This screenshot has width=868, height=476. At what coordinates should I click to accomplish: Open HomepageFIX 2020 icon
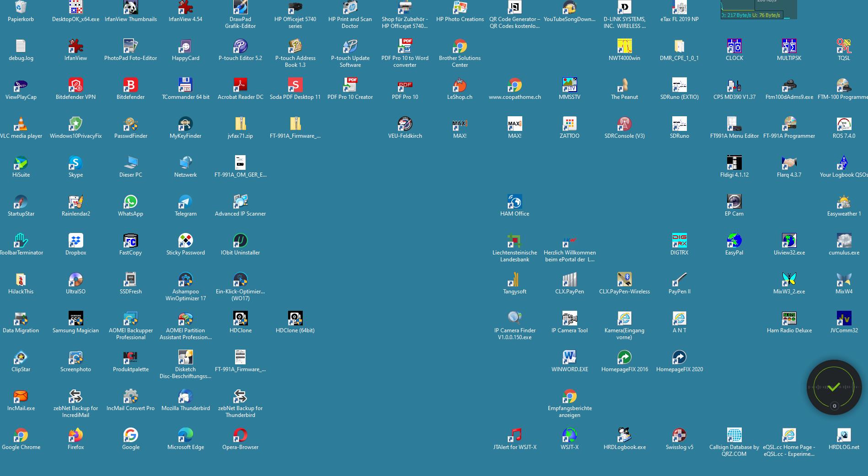[680, 357]
